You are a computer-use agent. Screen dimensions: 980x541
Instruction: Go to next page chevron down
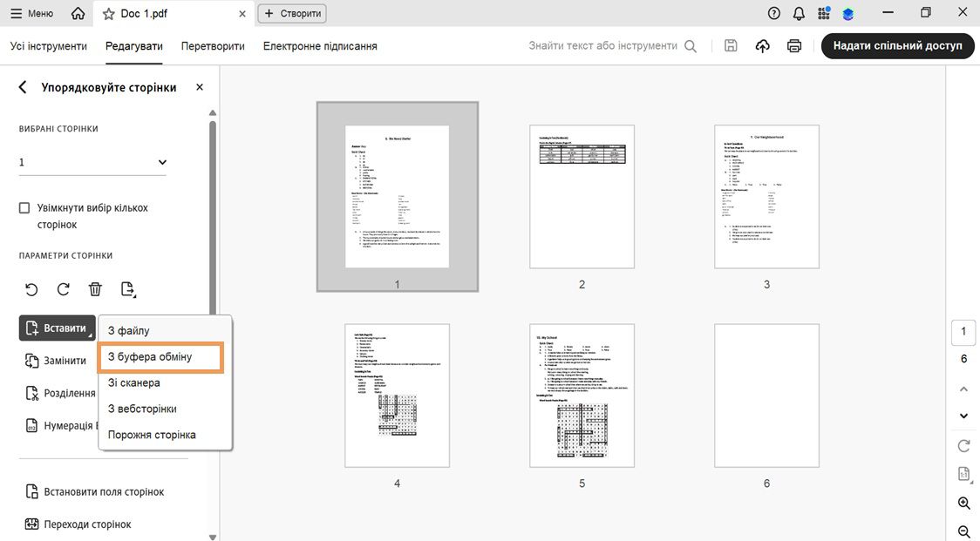(x=963, y=416)
